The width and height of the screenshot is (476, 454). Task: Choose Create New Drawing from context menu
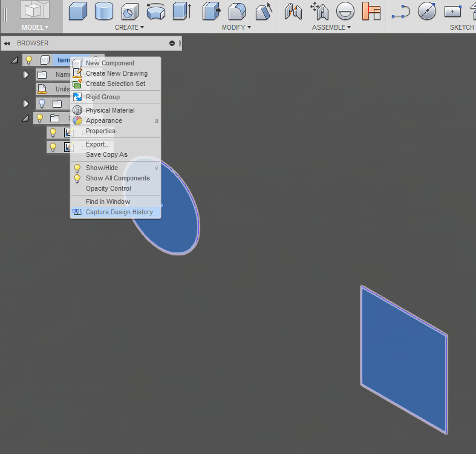pyautogui.click(x=116, y=73)
